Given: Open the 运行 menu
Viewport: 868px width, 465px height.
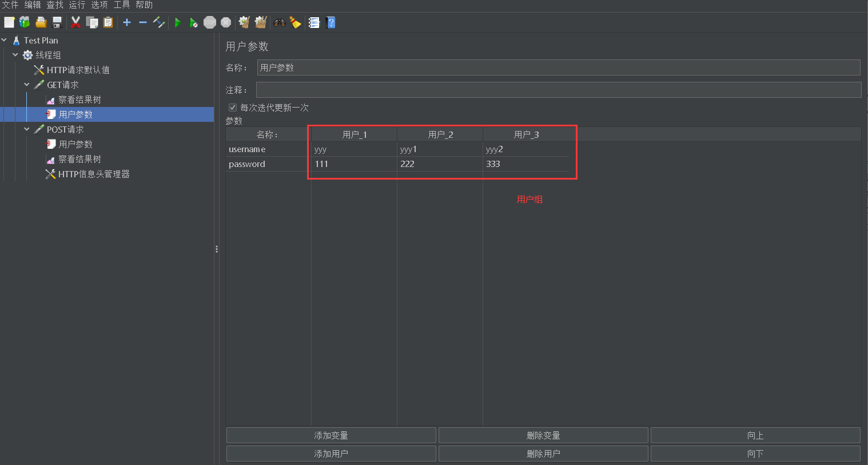Looking at the screenshot, I should tap(77, 5).
